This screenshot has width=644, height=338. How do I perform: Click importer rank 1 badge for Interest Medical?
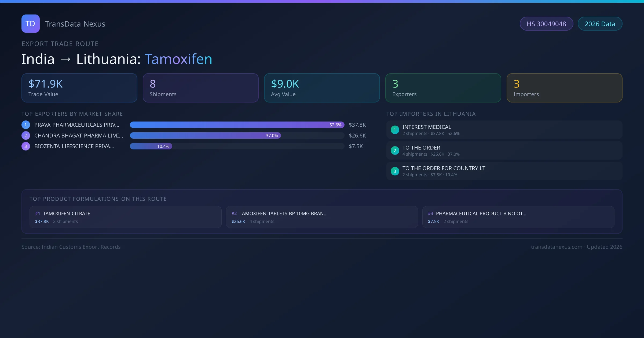pos(395,130)
